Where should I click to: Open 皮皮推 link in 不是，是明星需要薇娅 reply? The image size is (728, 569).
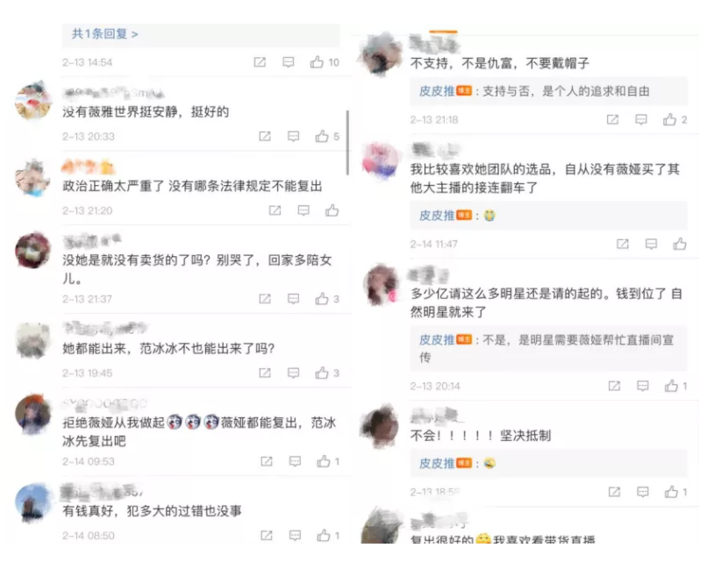437,339
